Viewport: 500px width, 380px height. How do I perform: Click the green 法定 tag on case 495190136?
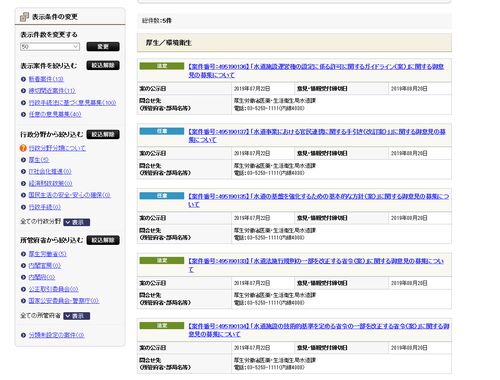point(162,66)
